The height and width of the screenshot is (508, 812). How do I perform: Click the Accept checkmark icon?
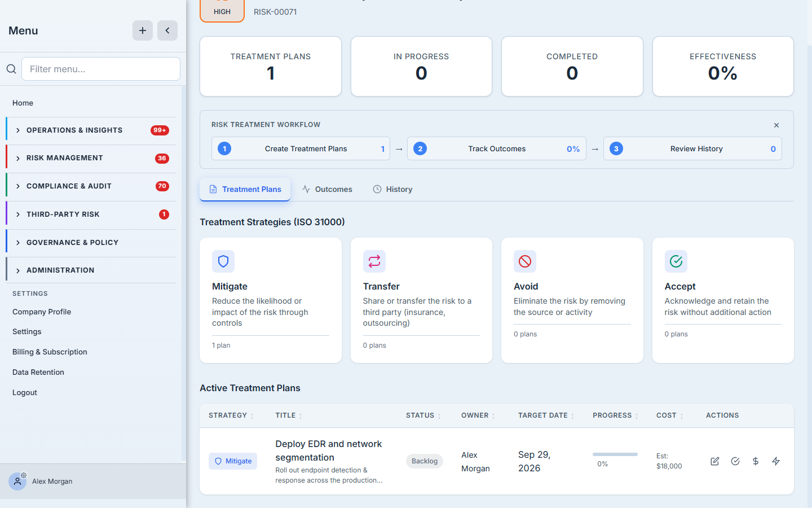tap(676, 261)
